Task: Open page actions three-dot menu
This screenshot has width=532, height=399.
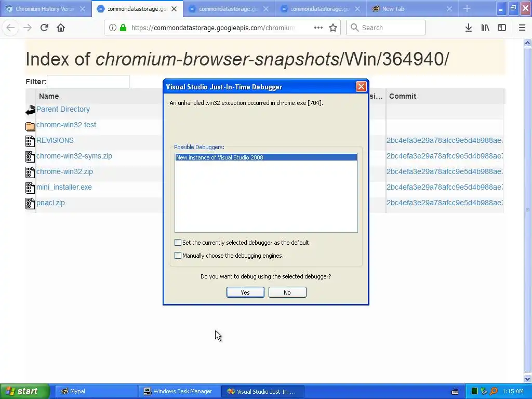Action: (x=318, y=28)
